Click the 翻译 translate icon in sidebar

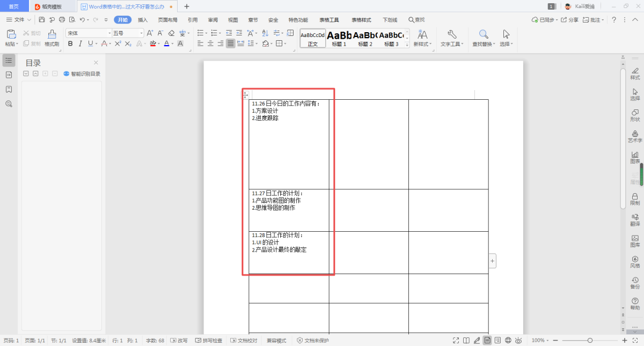635,219
